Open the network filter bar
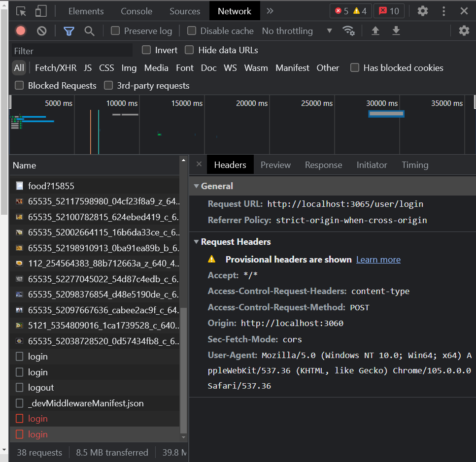Viewport: 476px width, 462px height. coord(68,31)
